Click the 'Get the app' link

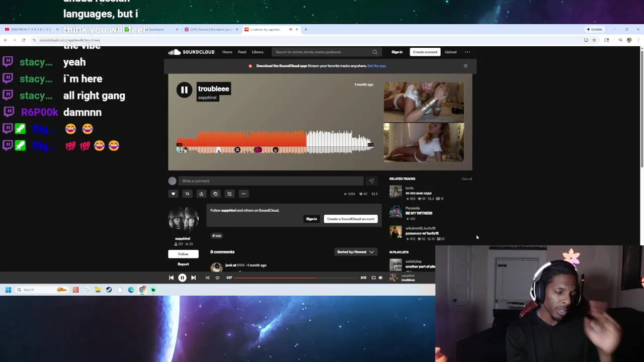pyautogui.click(x=377, y=66)
